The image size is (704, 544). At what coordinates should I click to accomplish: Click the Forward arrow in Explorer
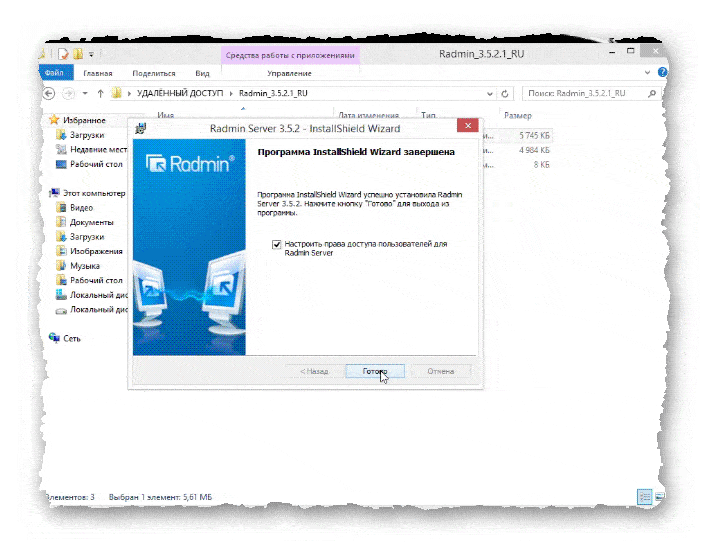(68, 93)
